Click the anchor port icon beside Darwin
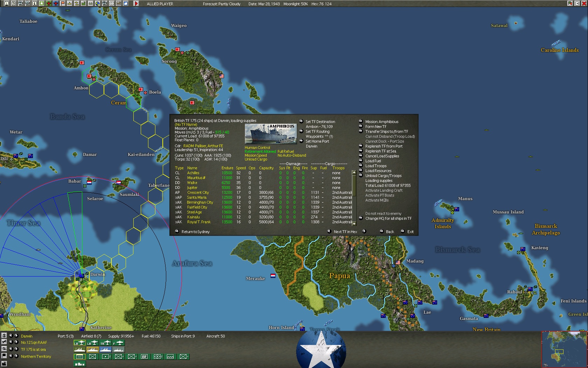 coord(4,336)
